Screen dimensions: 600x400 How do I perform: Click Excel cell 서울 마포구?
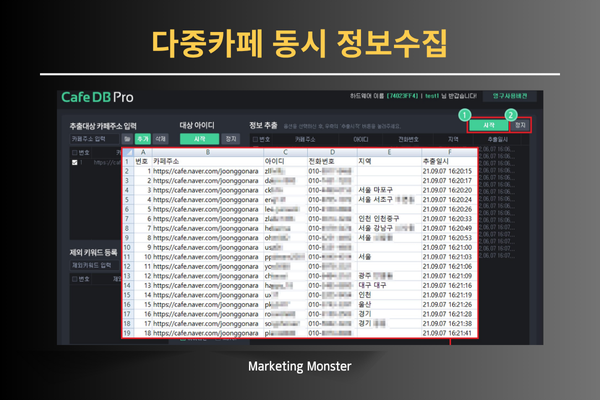pyautogui.click(x=389, y=190)
